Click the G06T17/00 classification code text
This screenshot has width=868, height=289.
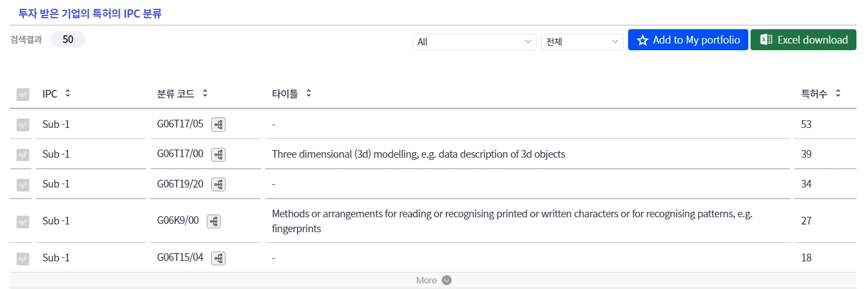pos(180,154)
